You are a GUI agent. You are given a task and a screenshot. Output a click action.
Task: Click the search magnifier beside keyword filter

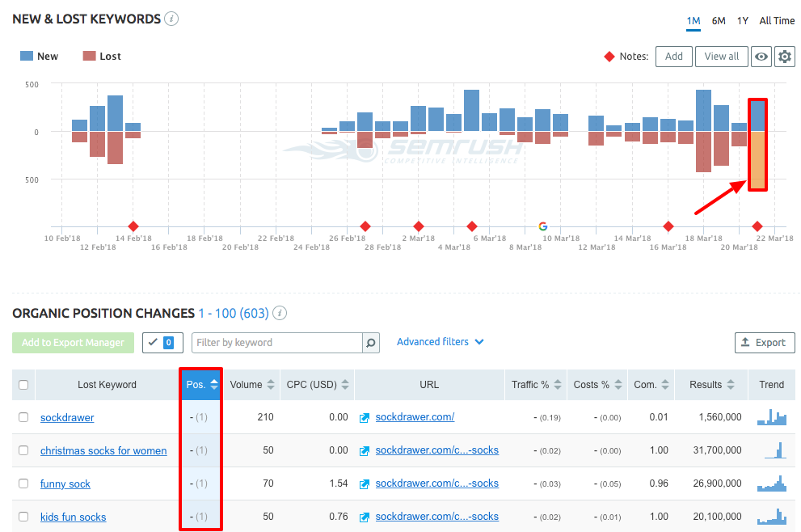[x=371, y=342]
